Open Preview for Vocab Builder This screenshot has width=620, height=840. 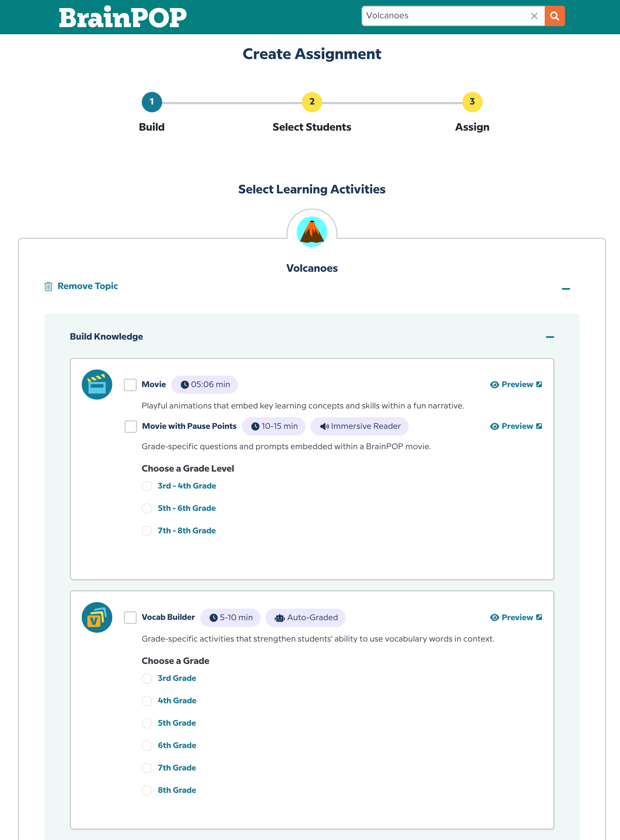coord(516,617)
